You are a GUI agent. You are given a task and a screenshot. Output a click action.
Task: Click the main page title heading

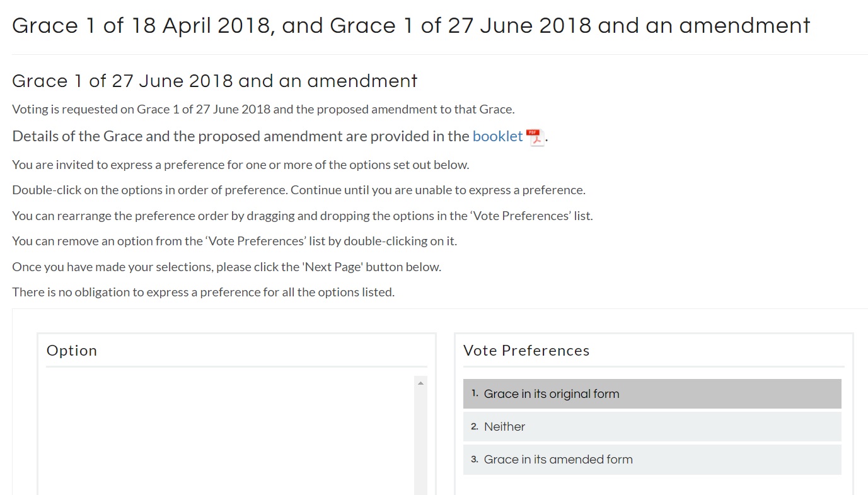click(411, 26)
